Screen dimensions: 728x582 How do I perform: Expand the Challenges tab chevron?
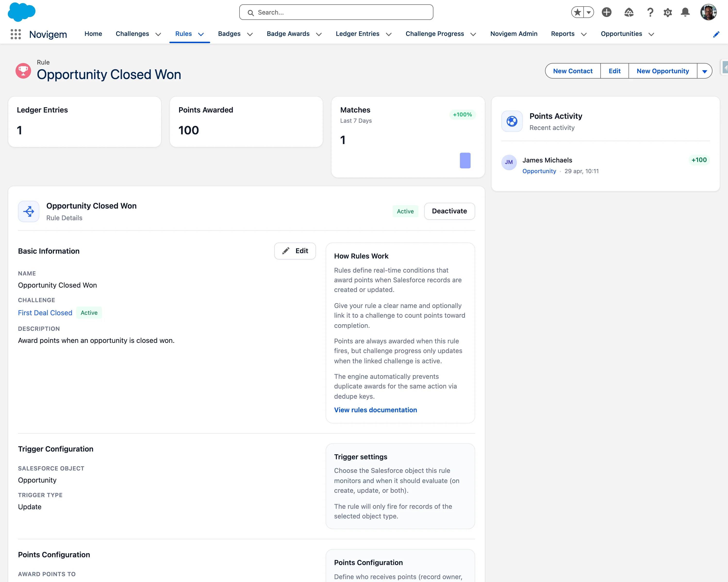pos(158,34)
